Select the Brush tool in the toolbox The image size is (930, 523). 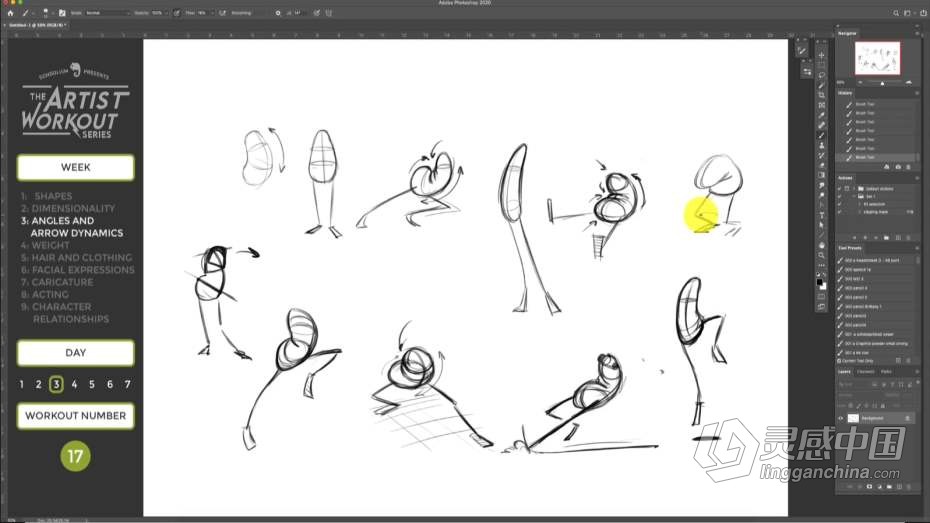click(x=821, y=135)
